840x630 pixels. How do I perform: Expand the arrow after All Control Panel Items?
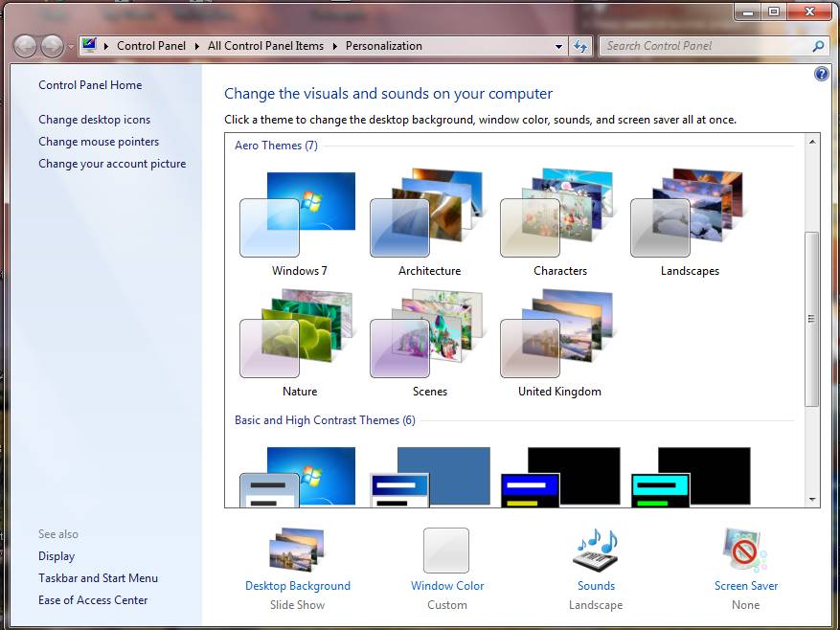tap(335, 46)
